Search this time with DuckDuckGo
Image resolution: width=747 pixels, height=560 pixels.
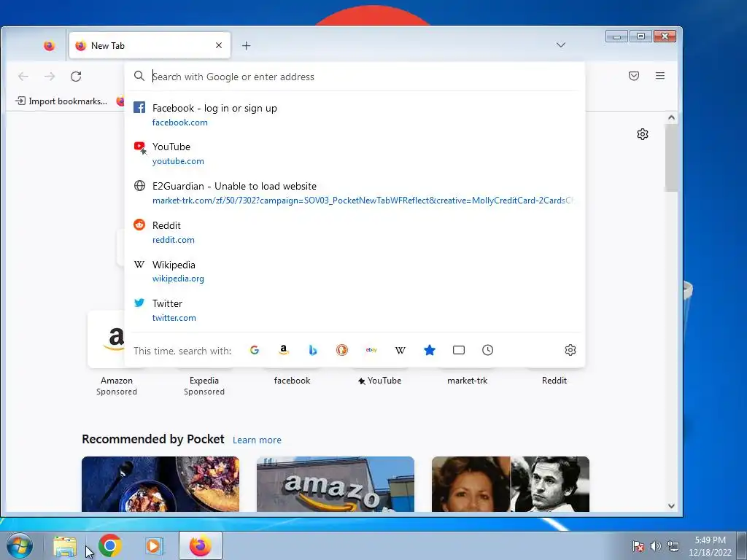(341, 350)
